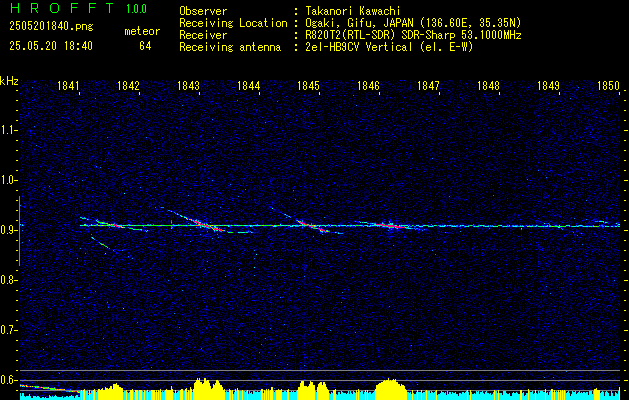Click time axis marker 1846
The height and width of the screenshot is (400, 629).
pos(368,85)
